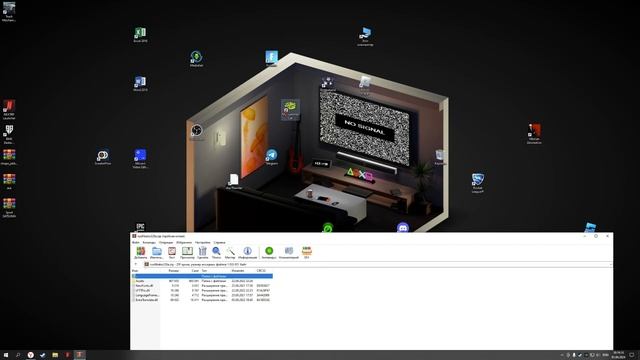This screenshot has width=640, height=360.
Task: Open the archive Comment tool
Action: (x=289, y=253)
